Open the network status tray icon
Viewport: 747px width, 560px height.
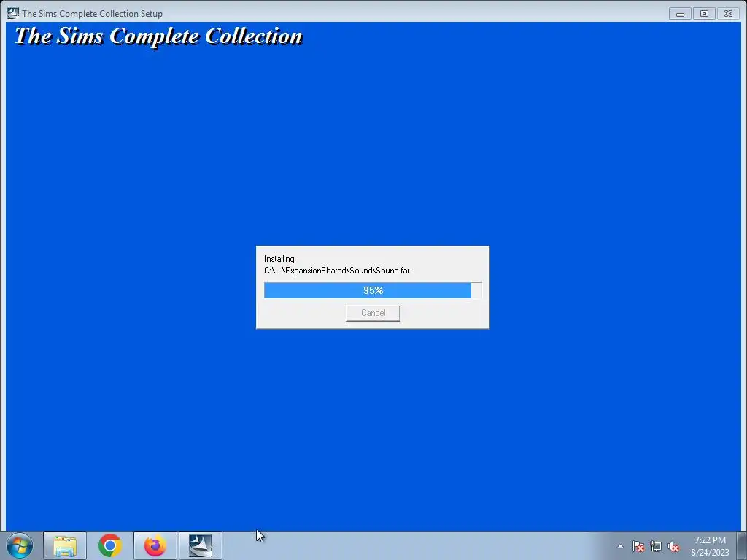[656, 546]
